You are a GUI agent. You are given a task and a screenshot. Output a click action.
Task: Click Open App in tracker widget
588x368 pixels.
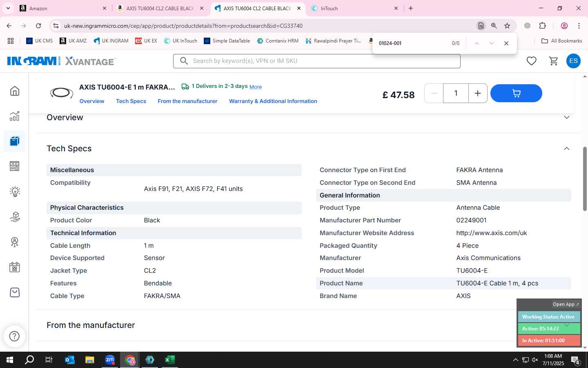566,304
